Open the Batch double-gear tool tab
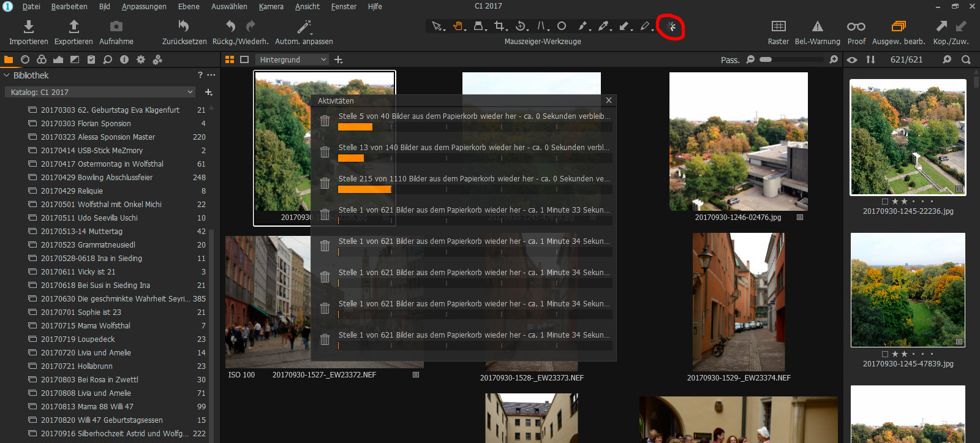This screenshot has height=443, width=980. [157, 59]
